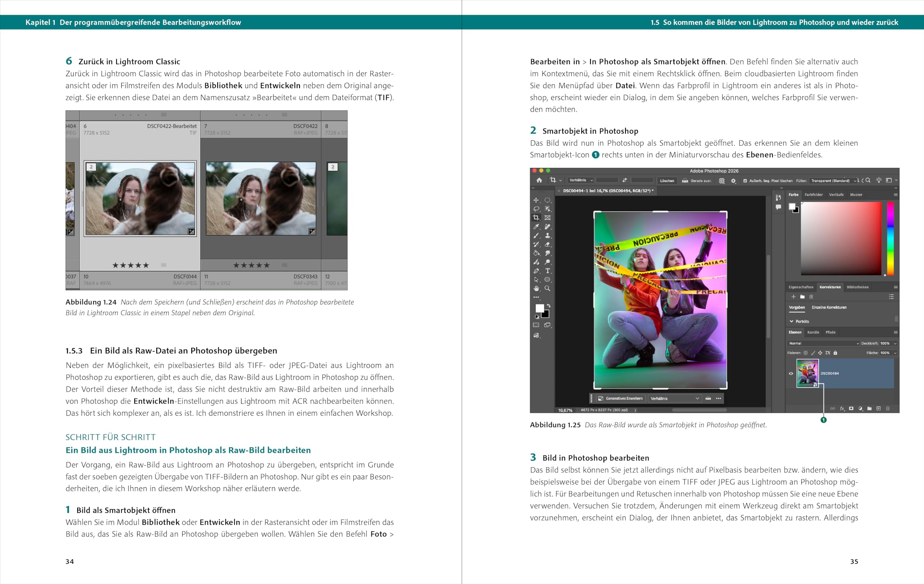The image size is (924, 584).
Task: Reset default foreground and background colors
Action: [x=537, y=317]
